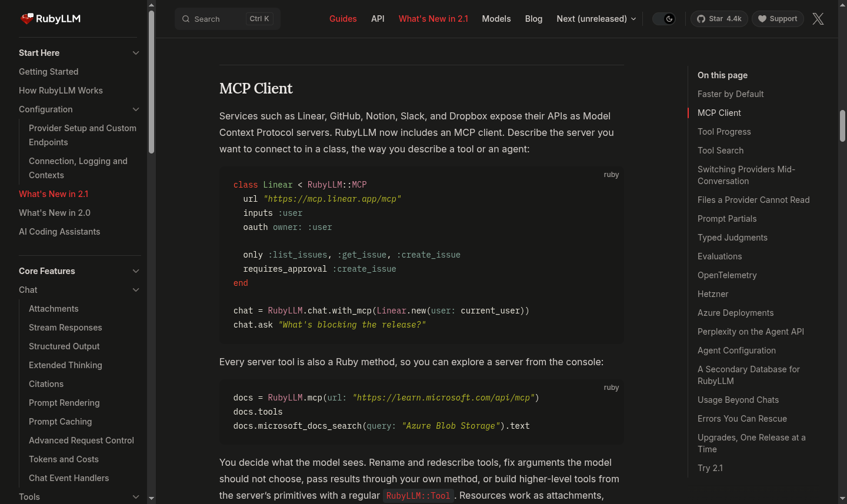Image resolution: width=847 pixels, height=504 pixels.
Task: Focus the Search input field
Action: pos(227,19)
